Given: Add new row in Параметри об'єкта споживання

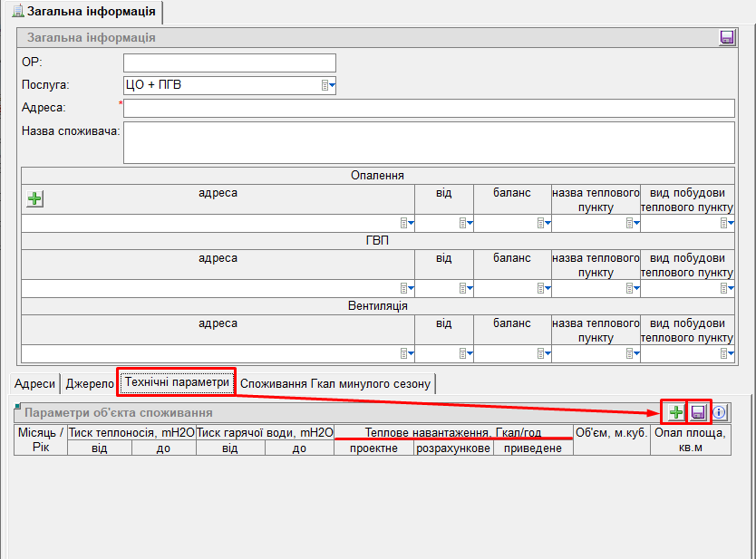Looking at the screenshot, I should pyautogui.click(x=675, y=412).
